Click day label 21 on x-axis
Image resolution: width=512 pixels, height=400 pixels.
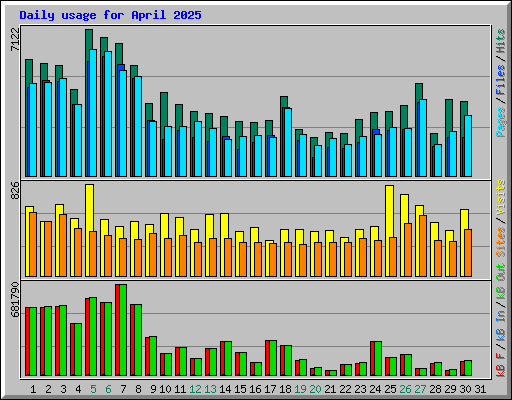point(330,389)
